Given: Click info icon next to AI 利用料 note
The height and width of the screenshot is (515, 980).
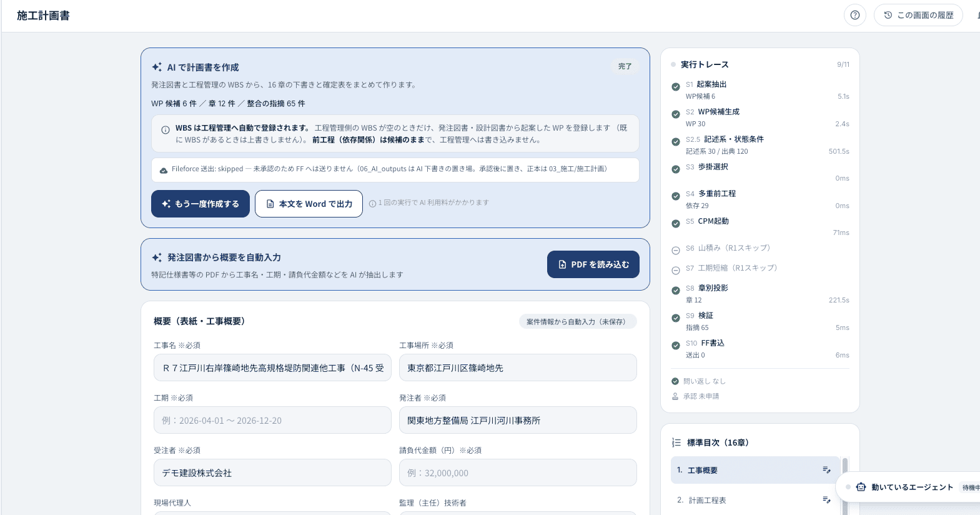Looking at the screenshot, I should pos(372,203).
